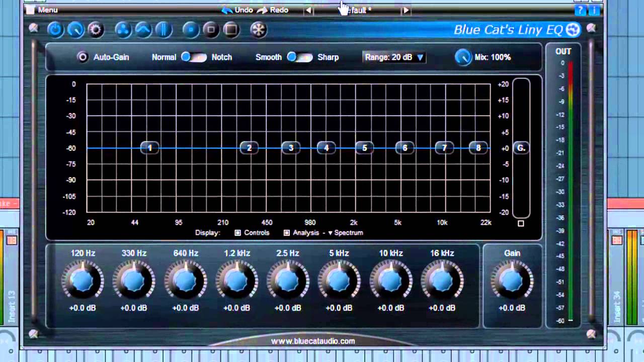Click the Blue Cat logo icon
644x362 pixels.
(x=573, y=30)
